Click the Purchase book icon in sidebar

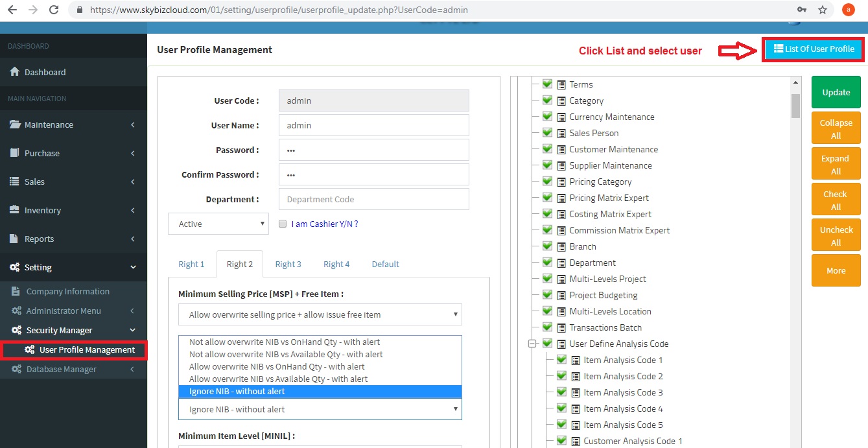14,153
